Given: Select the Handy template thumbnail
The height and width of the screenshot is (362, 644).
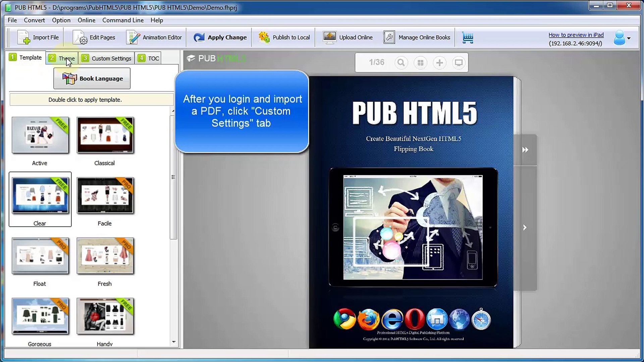Looking at the screenshot, I should 105,316.
